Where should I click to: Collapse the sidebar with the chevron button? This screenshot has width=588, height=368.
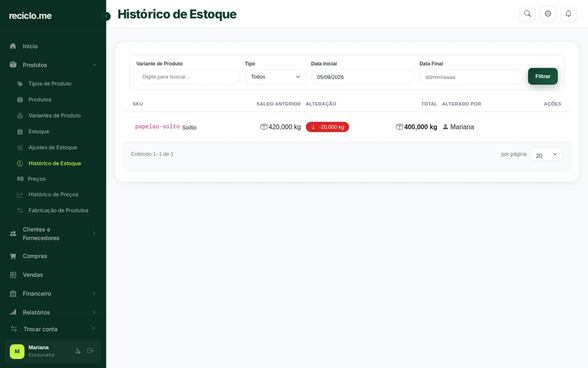pos(106,16)
